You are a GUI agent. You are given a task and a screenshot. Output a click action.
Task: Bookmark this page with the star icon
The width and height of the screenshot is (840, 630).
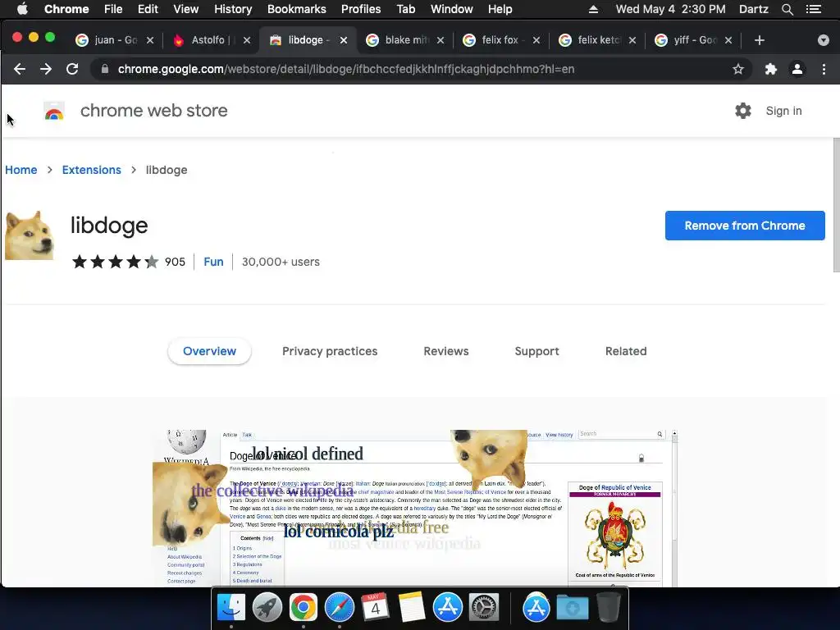tap(738, 69)
